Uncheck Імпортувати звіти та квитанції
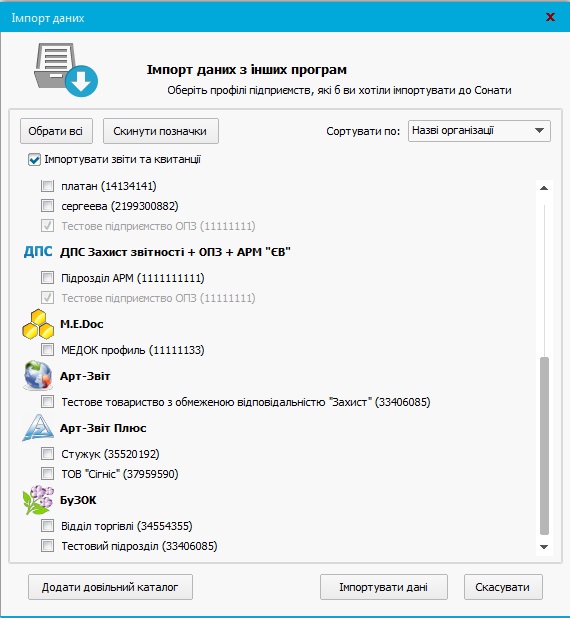 click(x=34, y=160)
